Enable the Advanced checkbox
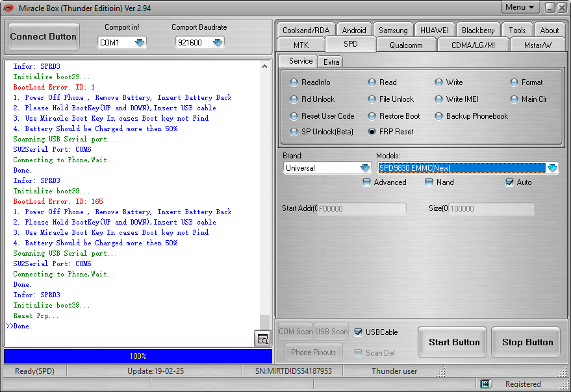Viewport: 571px width, 392px height. [367, 182]
